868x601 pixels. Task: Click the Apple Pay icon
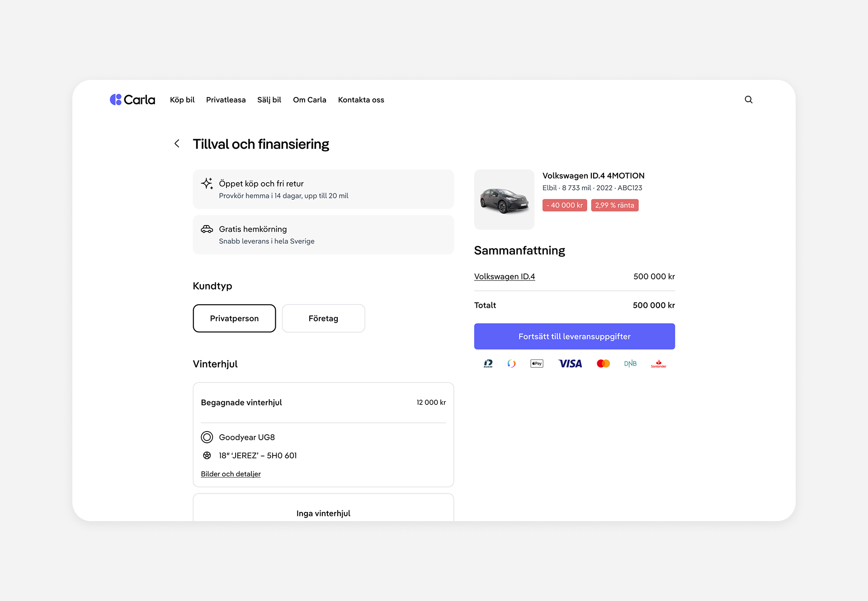537,364
